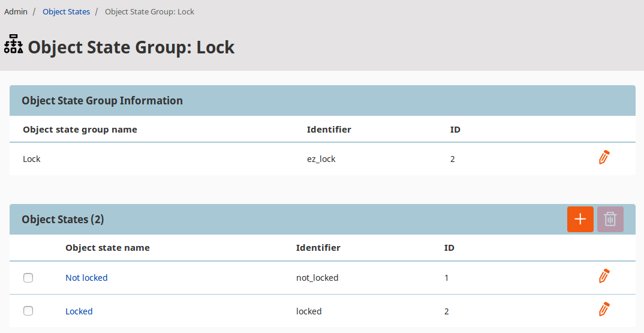Create a new object state
Image resolution: width=644 pixels, height=333 pixels.
(x=580, y=220)
